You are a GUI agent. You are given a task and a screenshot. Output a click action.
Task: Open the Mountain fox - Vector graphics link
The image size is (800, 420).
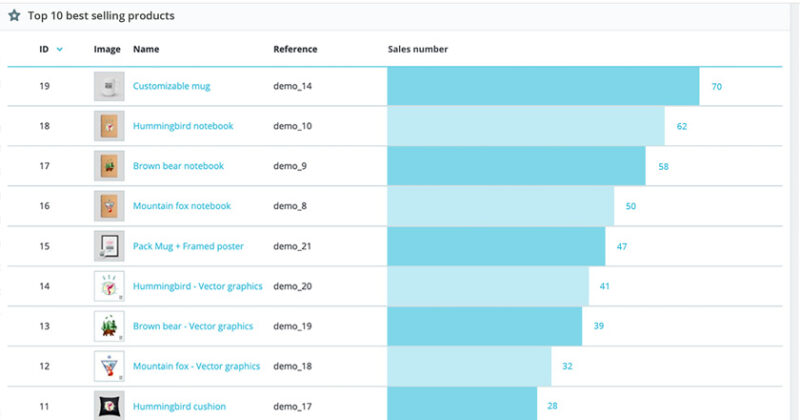[196, 366]
